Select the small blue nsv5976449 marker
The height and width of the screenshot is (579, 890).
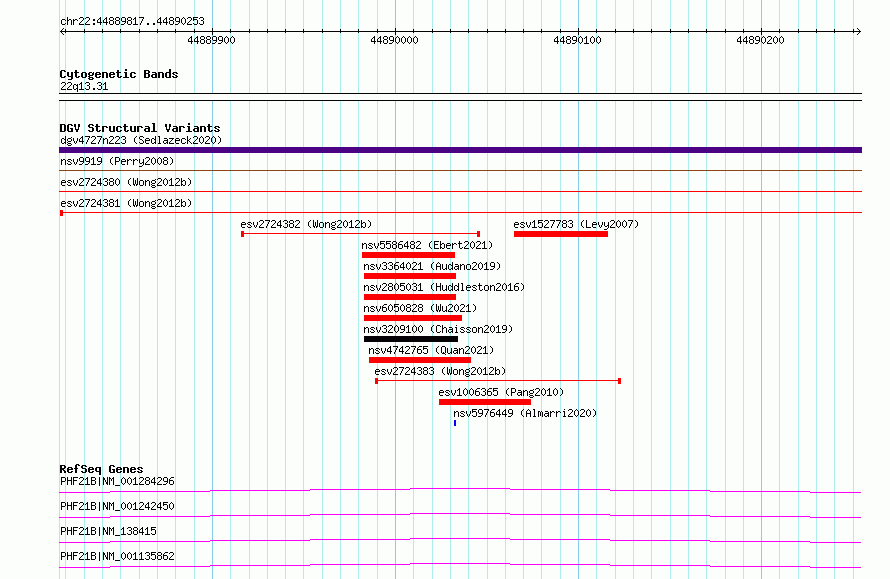pos(455,423)
